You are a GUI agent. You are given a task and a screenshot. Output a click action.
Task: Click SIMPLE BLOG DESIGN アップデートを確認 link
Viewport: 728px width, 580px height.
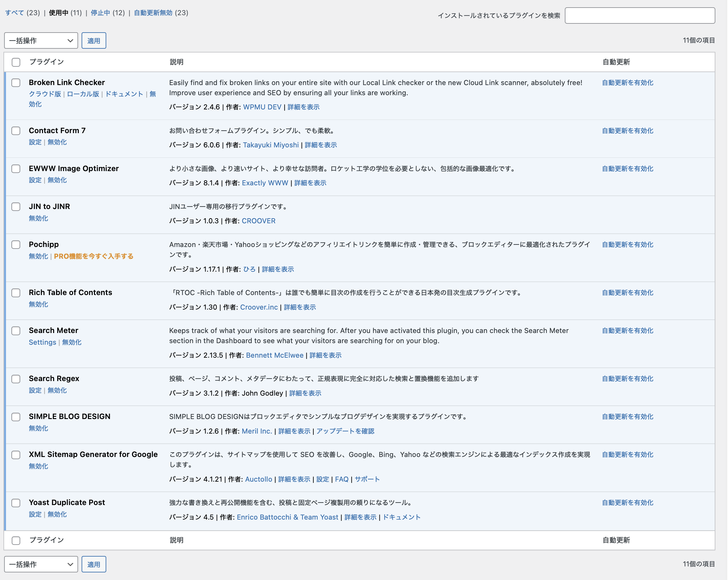345,431
